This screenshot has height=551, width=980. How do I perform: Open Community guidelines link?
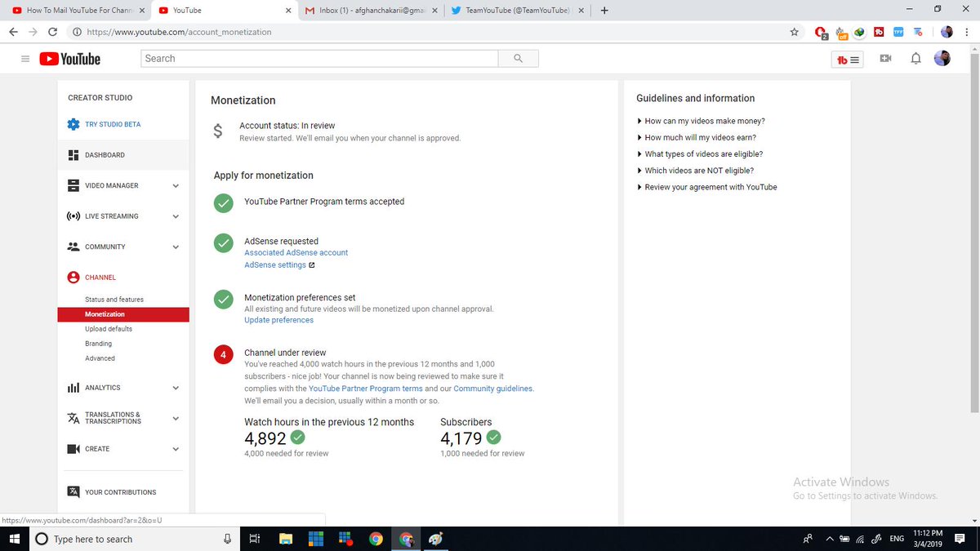pos(492,389)
